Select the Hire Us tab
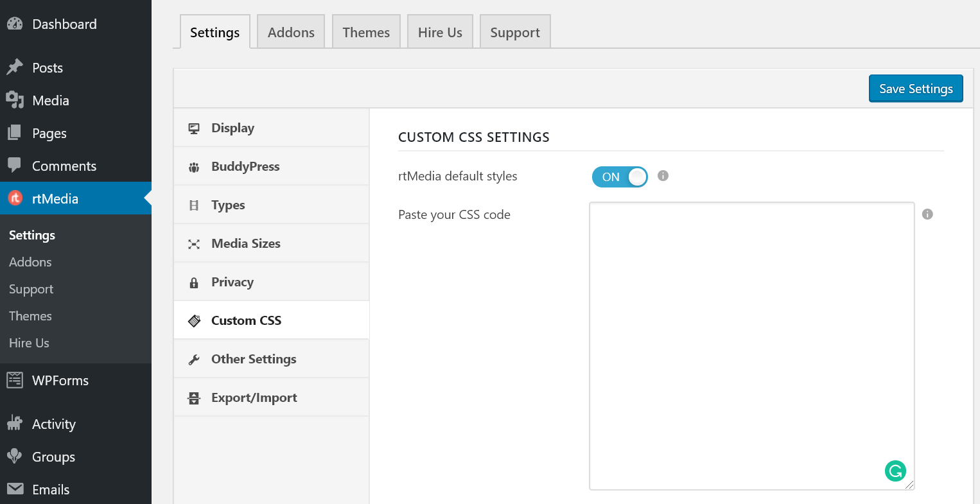This screenshot has height=504, width=980. click(x=440, y=31)
